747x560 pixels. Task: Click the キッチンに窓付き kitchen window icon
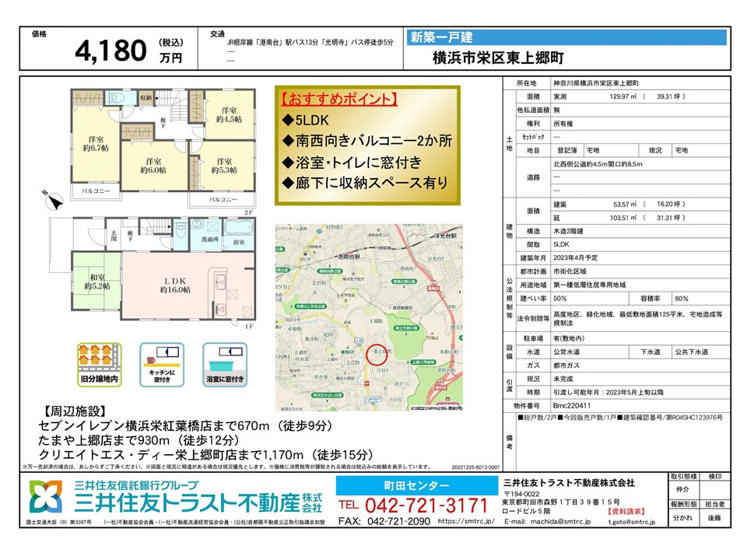click(x=163, y=359)
